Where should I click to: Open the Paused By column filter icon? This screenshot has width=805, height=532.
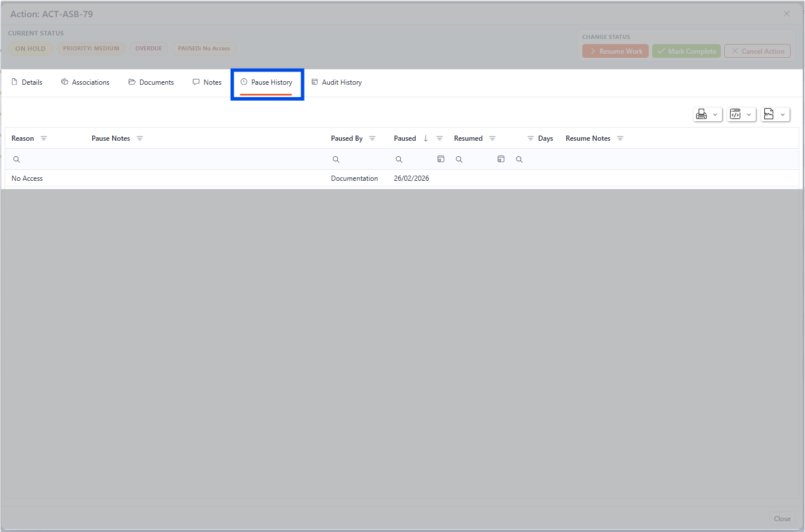(372, 138)
